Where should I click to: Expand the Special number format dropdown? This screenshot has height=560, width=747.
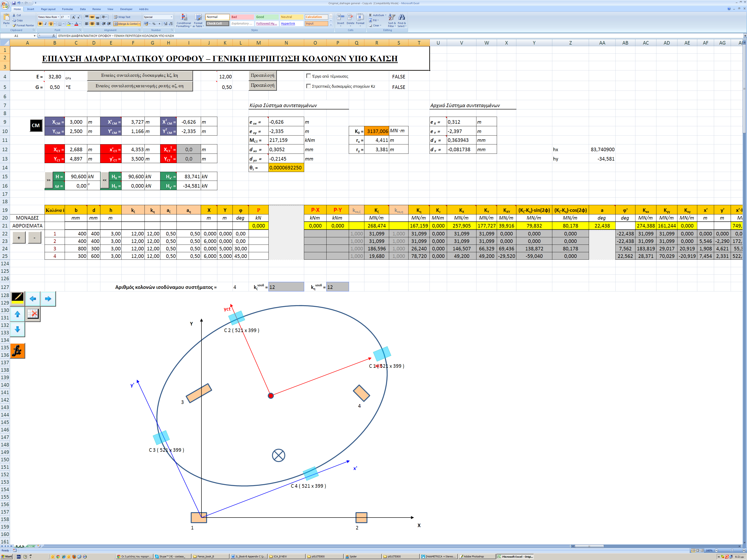pyautogui.click(x=171, y=17)
